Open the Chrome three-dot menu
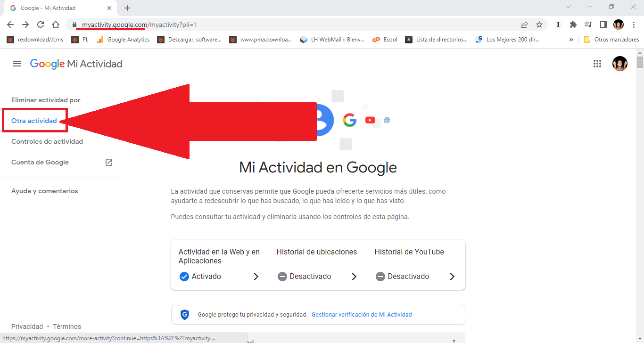The height and width of the screenshot is (343, 644). tap(634, 24)
